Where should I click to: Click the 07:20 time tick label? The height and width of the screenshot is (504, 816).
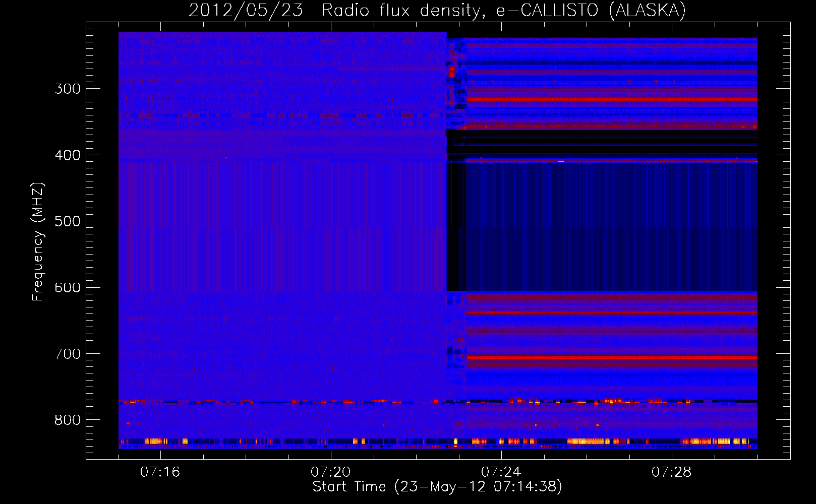pyautogui.click(x=331, y=472)
